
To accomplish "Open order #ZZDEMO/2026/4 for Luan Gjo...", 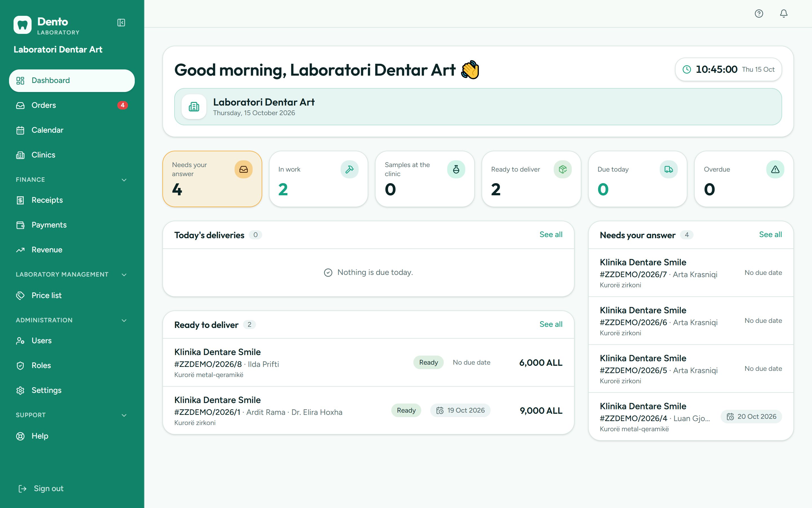I will (691, 417).
